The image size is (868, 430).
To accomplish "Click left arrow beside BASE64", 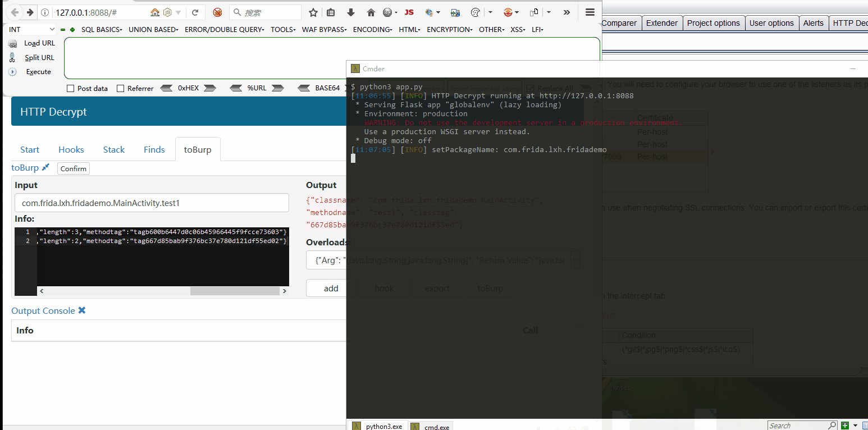I will click(304, 88).
